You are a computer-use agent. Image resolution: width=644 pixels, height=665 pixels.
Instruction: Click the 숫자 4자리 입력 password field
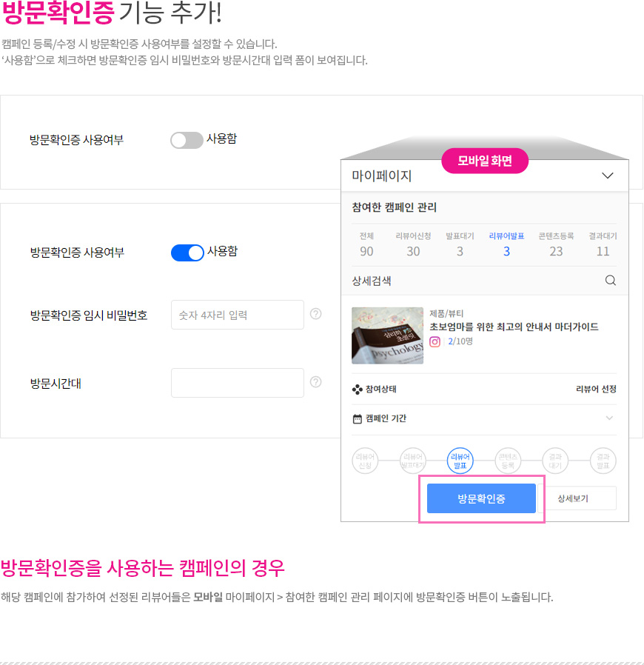(238, 315)
